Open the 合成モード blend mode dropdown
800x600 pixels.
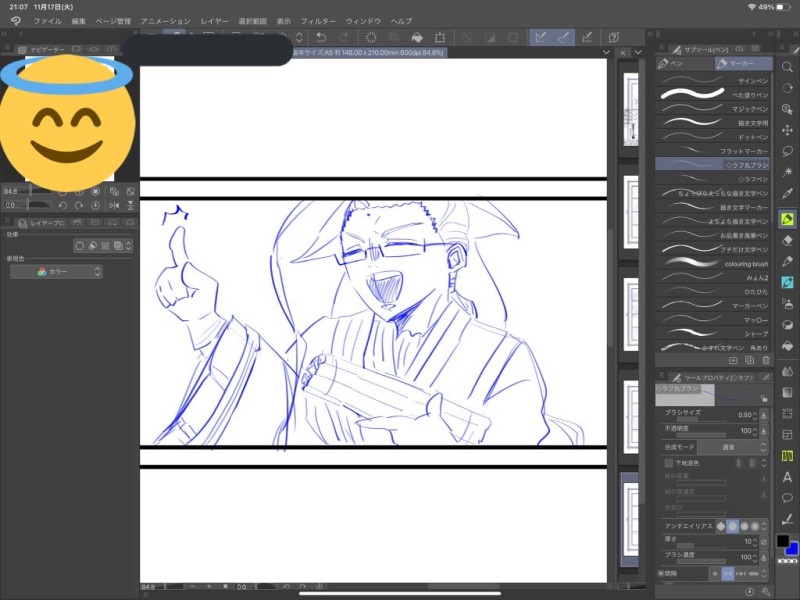tap(732, 447)
